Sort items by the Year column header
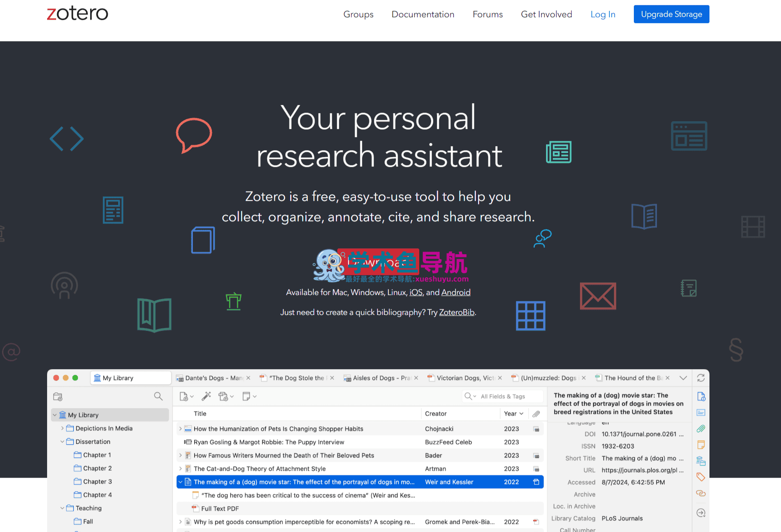The width and height of the screenshot is (781, 532). click(511, 413)
